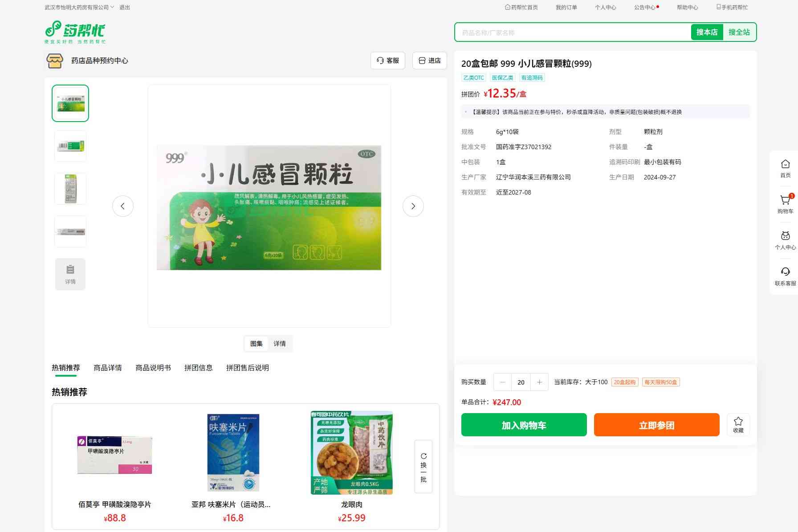798x532 pixels.
Task: Open the 拼团信息 tab
Action: click(x=199, y=368)
